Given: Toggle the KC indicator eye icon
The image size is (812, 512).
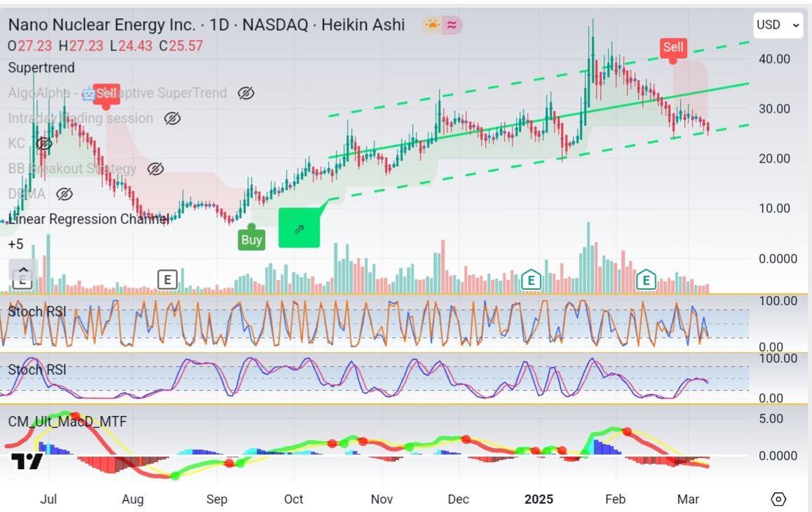Looking at the screenshot, I should point(44,144).
